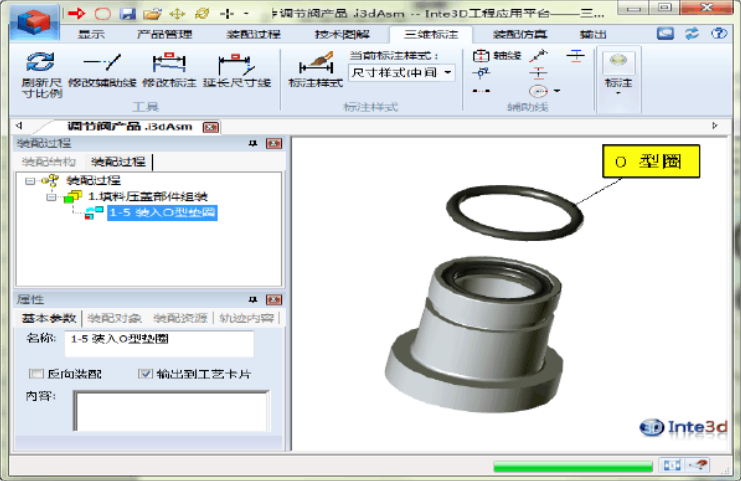Collapse the 装配过程 root tree node
The width and height of the screenshot is (741, 481).
(30, 180)
